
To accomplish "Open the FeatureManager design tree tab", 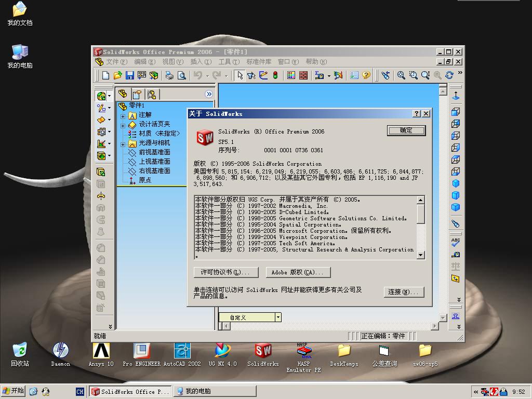I will 123,94.
